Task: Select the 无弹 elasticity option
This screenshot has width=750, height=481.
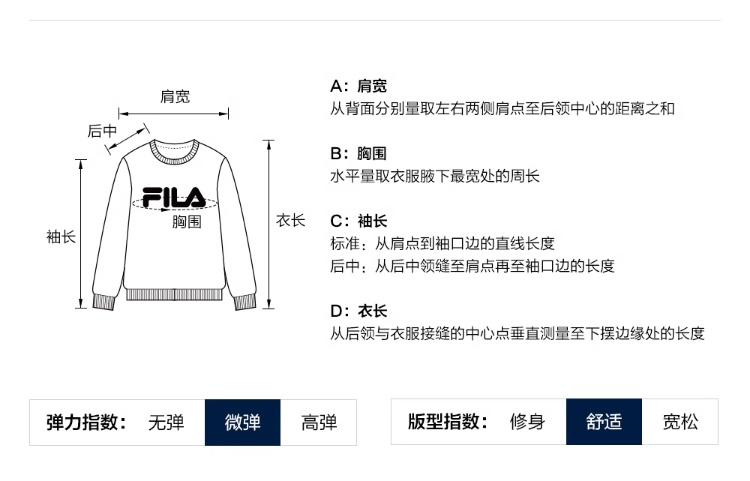Action: 166,422
